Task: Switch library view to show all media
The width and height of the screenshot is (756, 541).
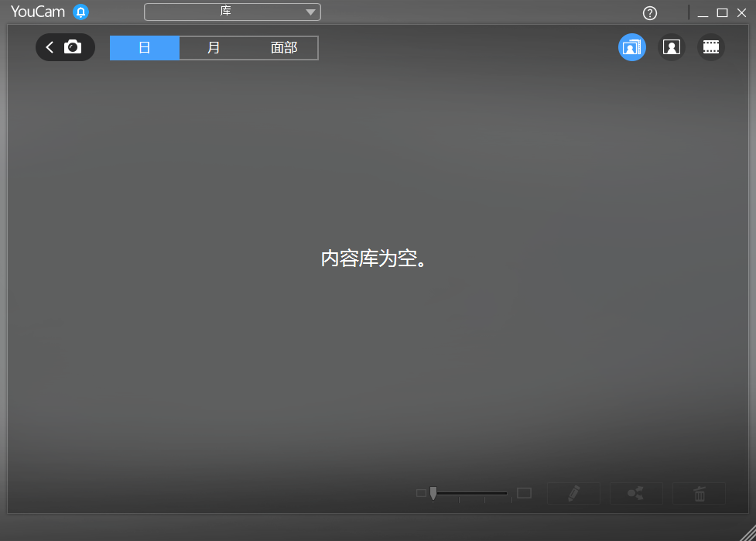Action: point(631,47)
